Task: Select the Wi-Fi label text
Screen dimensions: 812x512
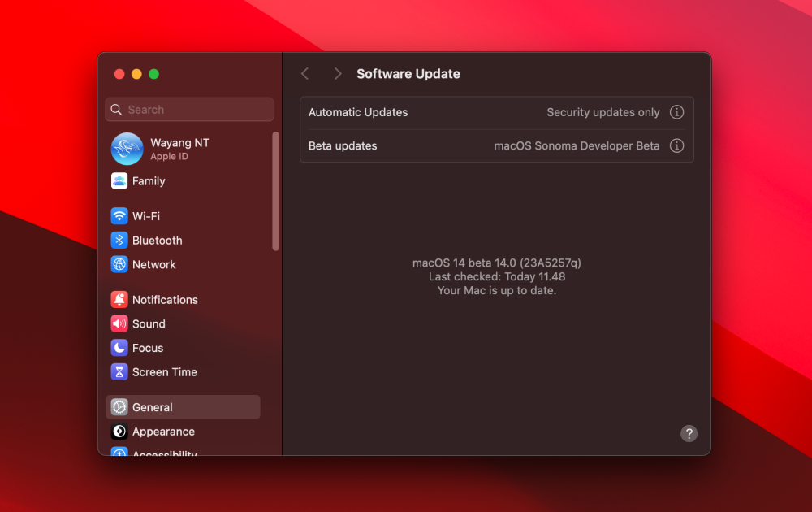Action: click(146, 216)
